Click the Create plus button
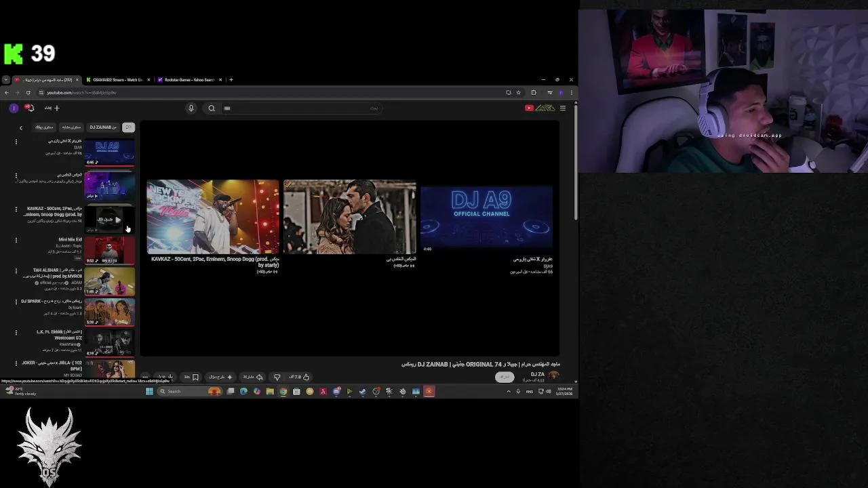Screen dimensions: 868x488 coord(53,108)
